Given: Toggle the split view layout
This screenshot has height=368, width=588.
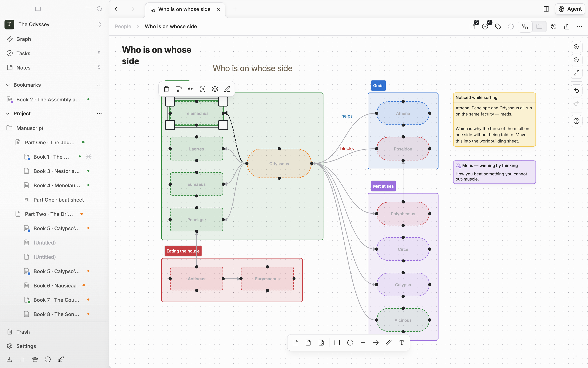Looking at the screenshot, I should point(546,9).
